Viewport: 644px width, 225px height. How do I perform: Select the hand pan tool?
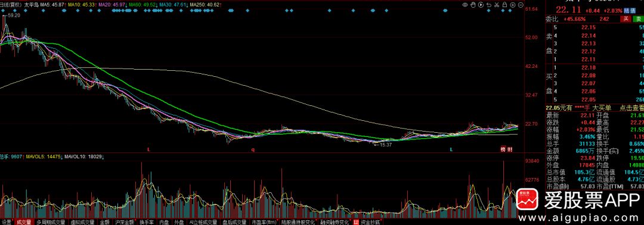(x=473, y=5)
